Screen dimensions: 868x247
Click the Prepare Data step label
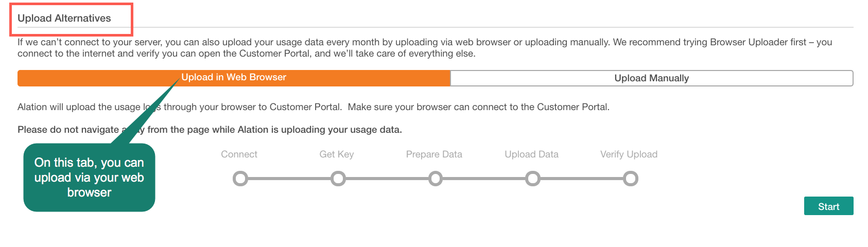click(434, 154)
